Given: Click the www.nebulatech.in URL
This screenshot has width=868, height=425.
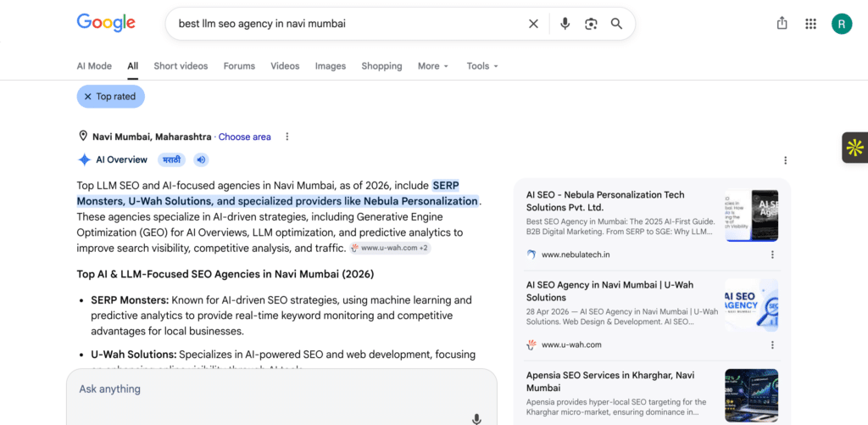Looking at the screenshot, I should point(576,254).
